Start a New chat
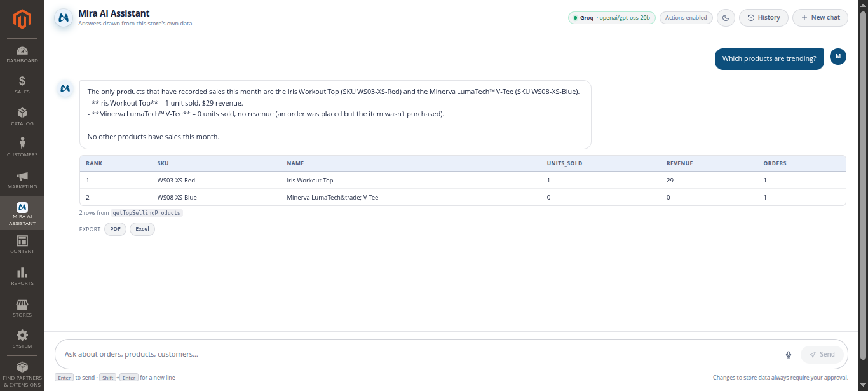The image size is (868, 391). pos(820,18)
